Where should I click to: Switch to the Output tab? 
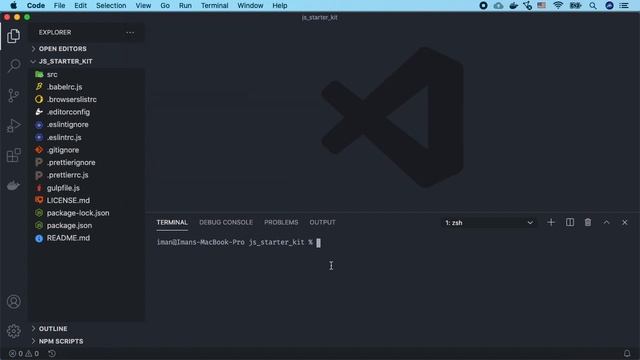click(x=322, y=222)
